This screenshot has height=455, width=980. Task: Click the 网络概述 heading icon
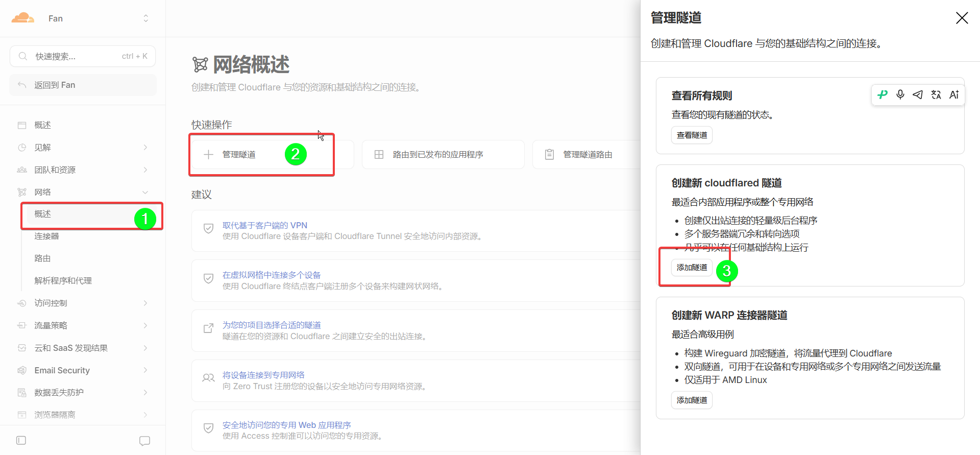(200, 65)
